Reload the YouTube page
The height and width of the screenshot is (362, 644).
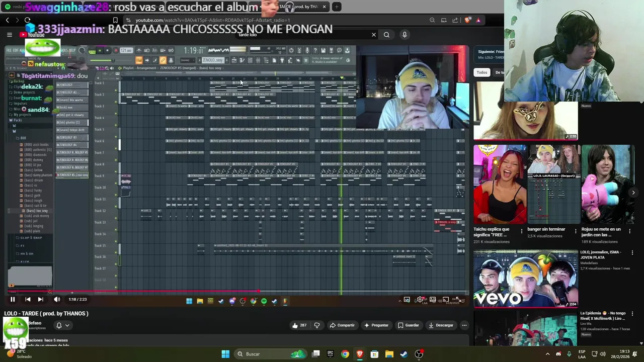coord(27,20)
